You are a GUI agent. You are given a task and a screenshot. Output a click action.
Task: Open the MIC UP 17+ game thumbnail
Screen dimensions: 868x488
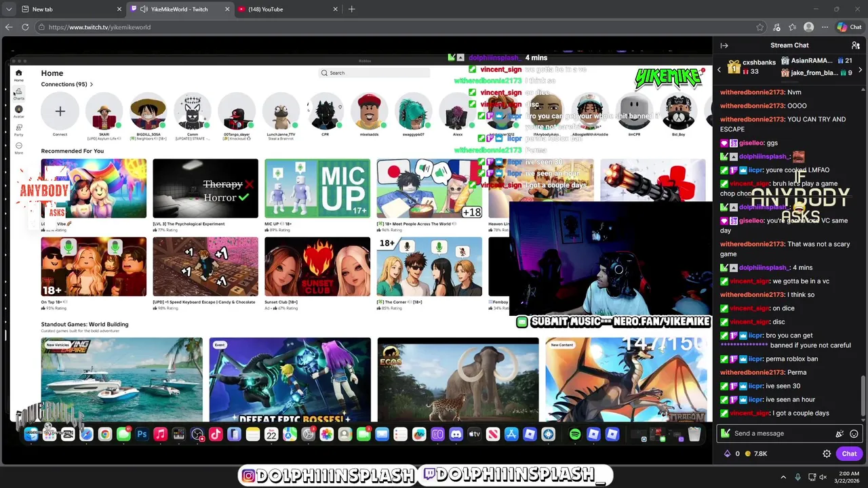(x=317, y=188)
